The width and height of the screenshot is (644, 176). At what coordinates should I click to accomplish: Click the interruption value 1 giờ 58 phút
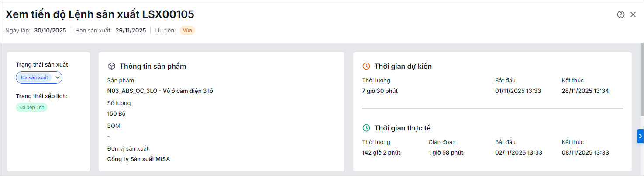pos(446,152)
